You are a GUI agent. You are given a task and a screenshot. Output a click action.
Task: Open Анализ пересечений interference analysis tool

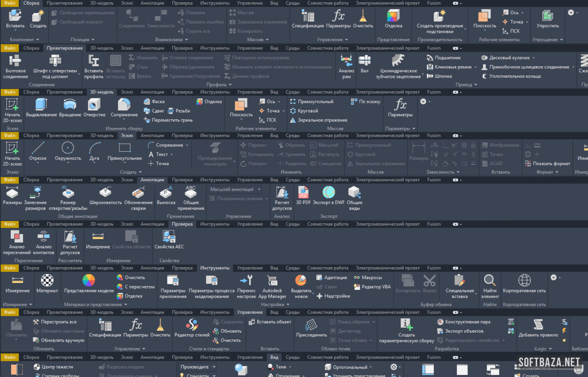coord(17,238)
